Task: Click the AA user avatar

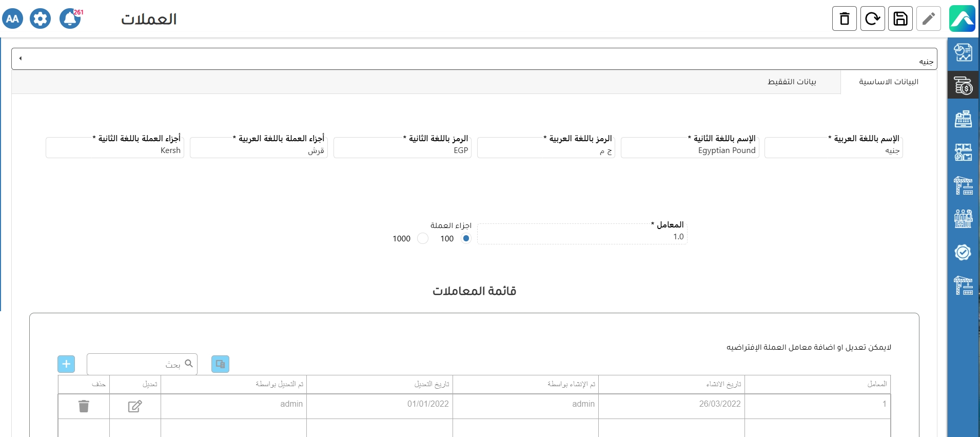Action: (x=13, y=19)
